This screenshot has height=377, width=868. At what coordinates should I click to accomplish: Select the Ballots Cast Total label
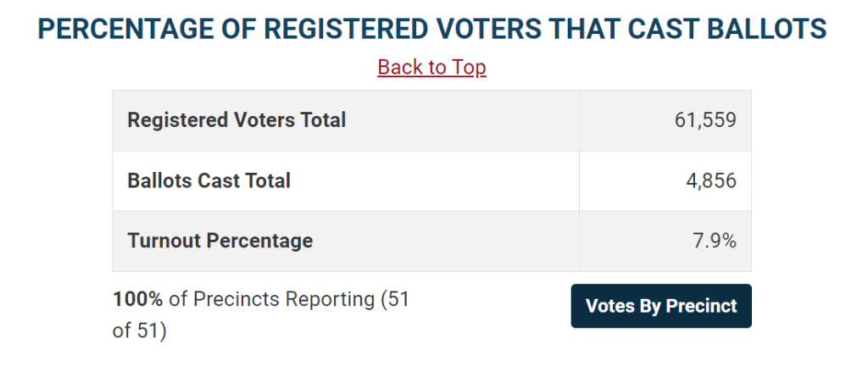point(209,180)
